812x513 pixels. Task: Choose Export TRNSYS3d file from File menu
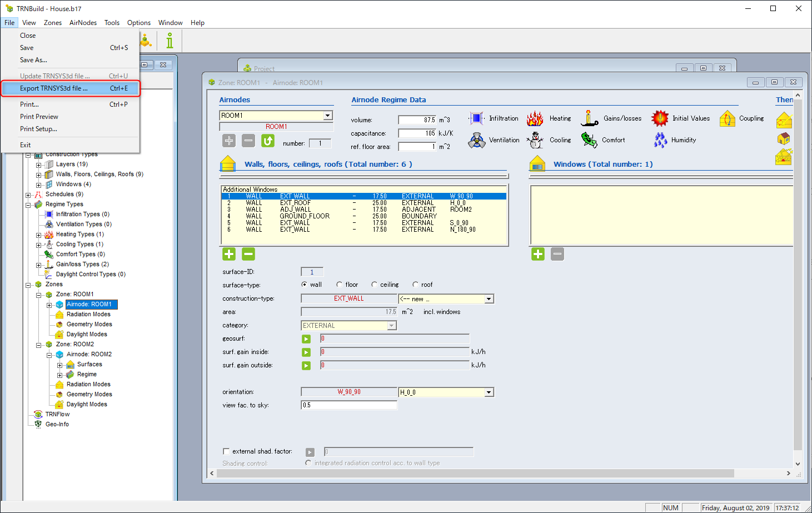tap(54, 88)
